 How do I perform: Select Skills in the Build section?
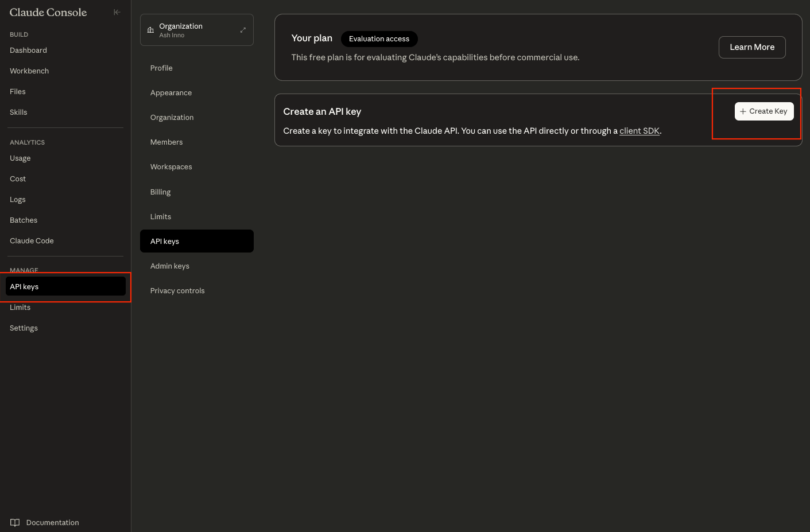[x=18, y=112]
